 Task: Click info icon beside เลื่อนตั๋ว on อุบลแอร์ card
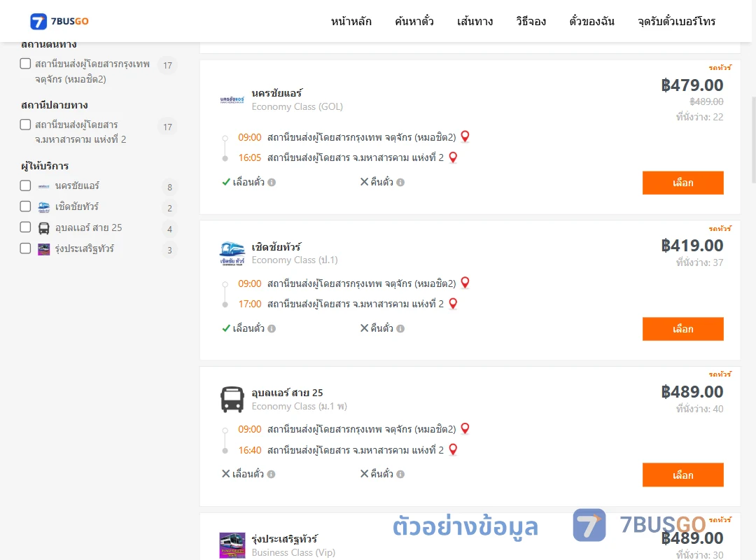coord(272,474)
